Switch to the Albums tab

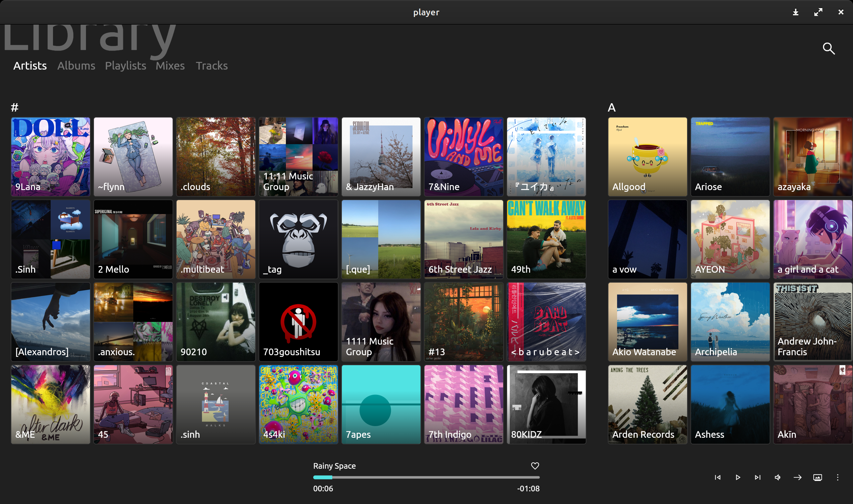tap(76, 66)
